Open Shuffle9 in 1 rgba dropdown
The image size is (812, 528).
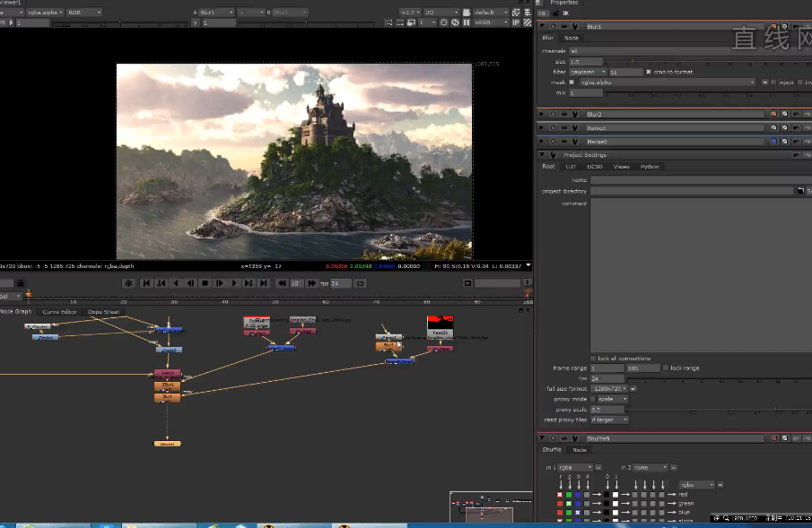(575, 467)
